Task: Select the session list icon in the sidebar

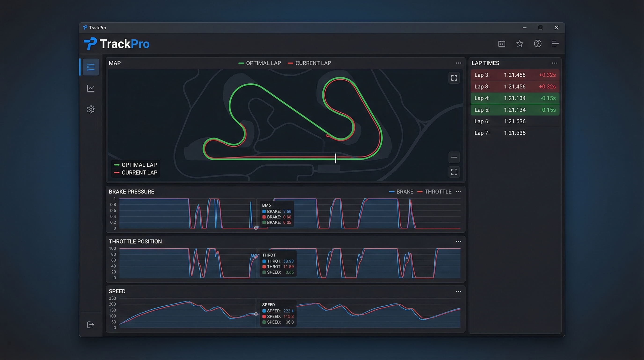Action: point(91,67)
